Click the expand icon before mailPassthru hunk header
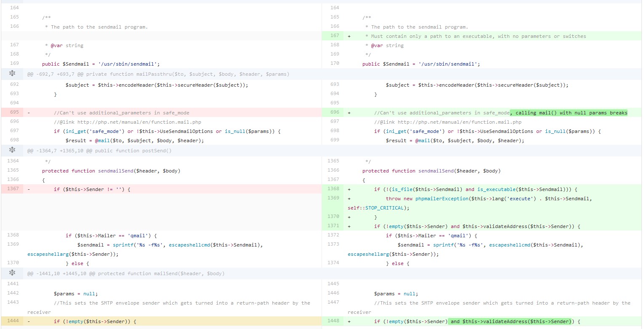644x329 pixels. (x=12, y=73)
